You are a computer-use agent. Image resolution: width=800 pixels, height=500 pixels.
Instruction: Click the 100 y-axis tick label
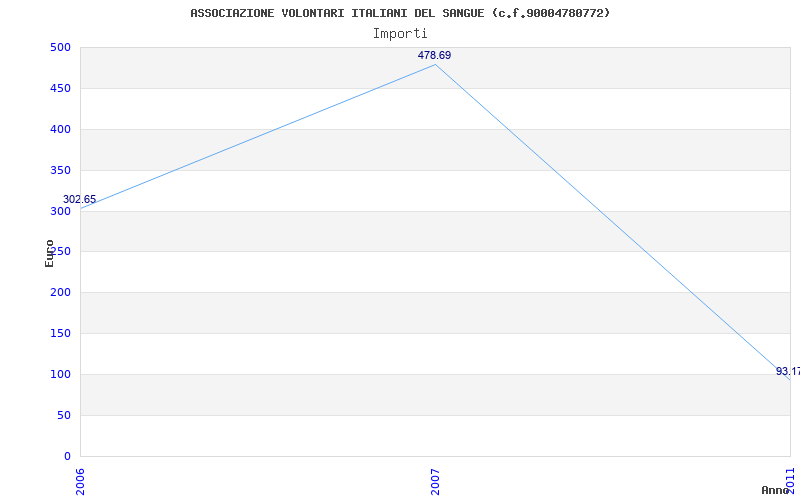tap(60, 374)
